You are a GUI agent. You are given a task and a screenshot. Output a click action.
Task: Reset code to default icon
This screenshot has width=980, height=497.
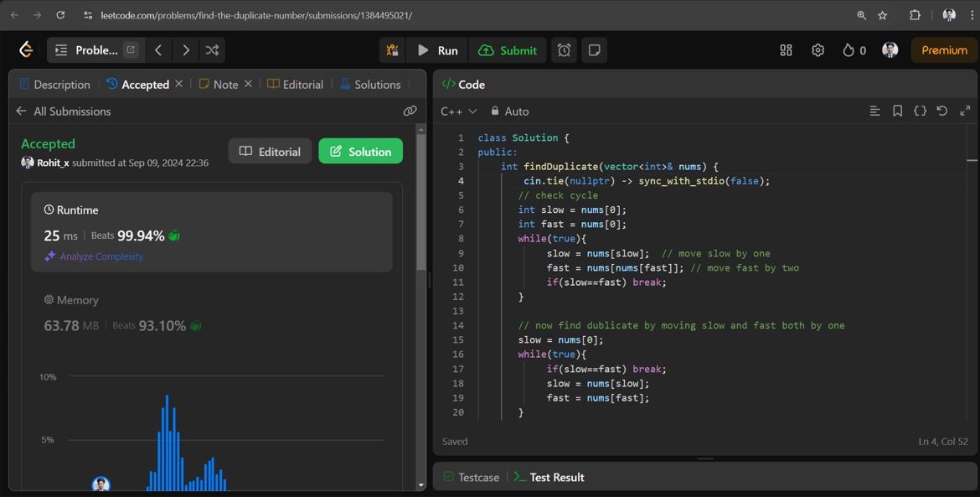941,111
